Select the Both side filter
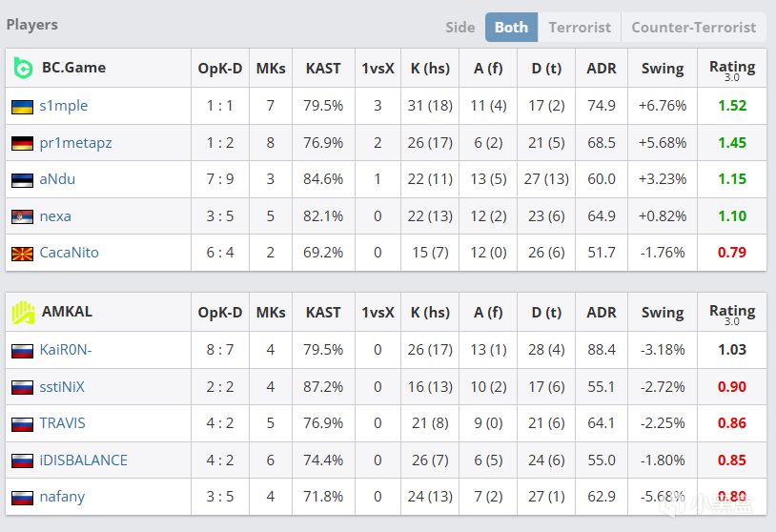 pos(511,27)
